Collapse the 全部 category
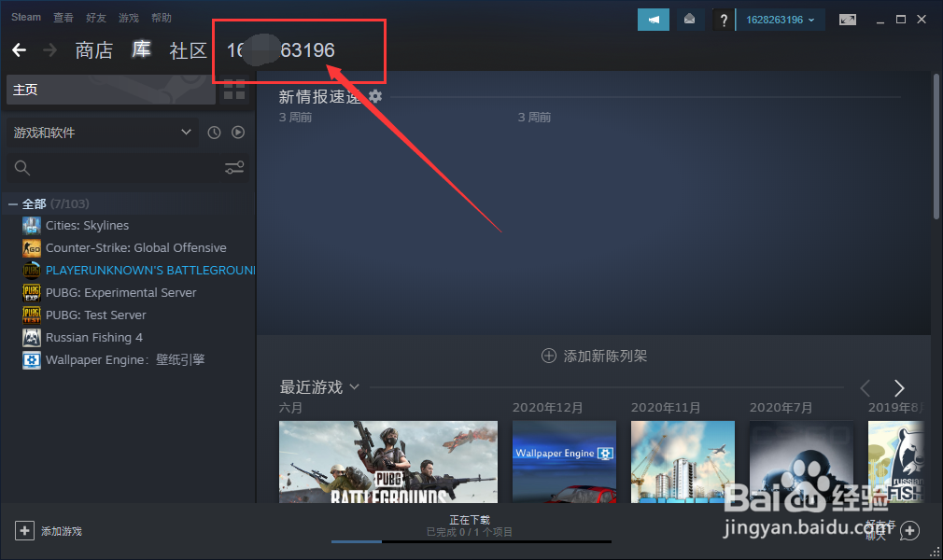 coord(13,204)
